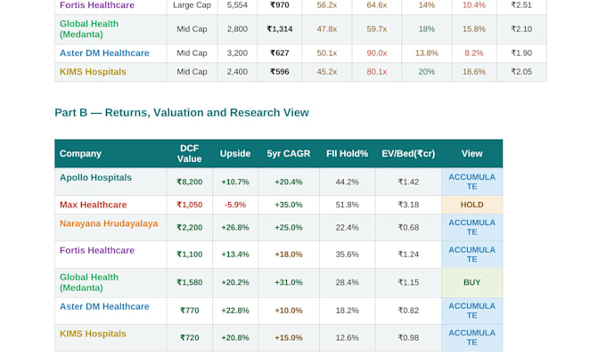Click Max Healthcare's HOLD view cell
This screenshot has width=606, height=364.
point(472,205)
